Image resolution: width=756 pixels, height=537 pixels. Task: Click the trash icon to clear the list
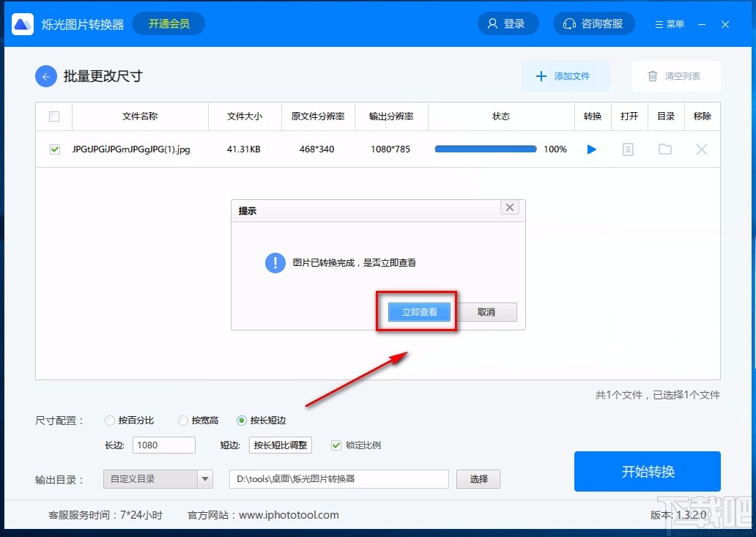[x=652, y=76]
